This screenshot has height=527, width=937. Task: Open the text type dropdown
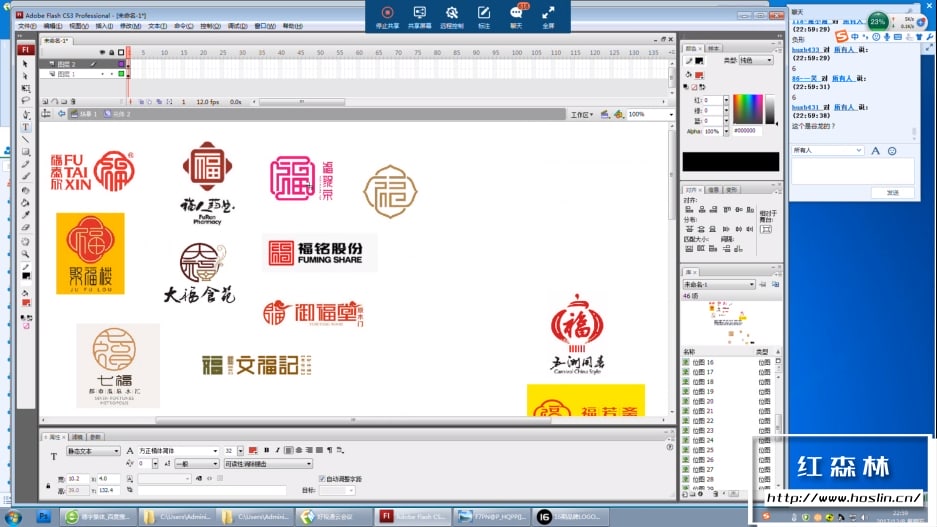point(93,451)
